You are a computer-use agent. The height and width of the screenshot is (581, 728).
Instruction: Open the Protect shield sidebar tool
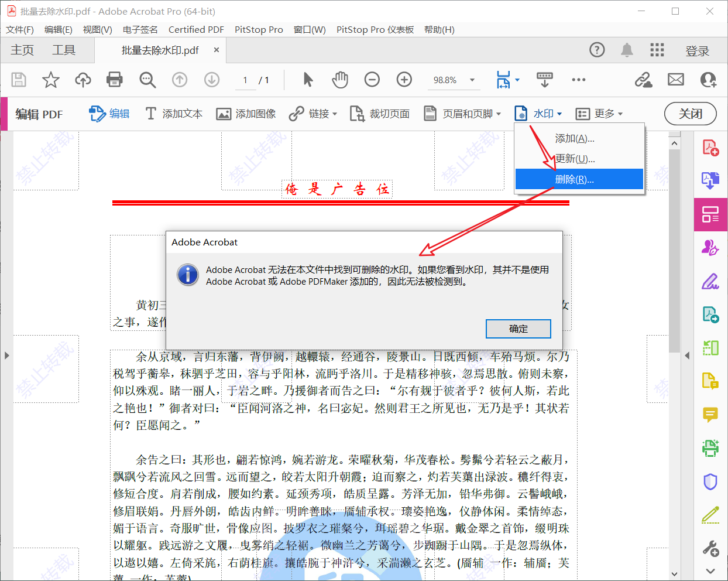710,481
